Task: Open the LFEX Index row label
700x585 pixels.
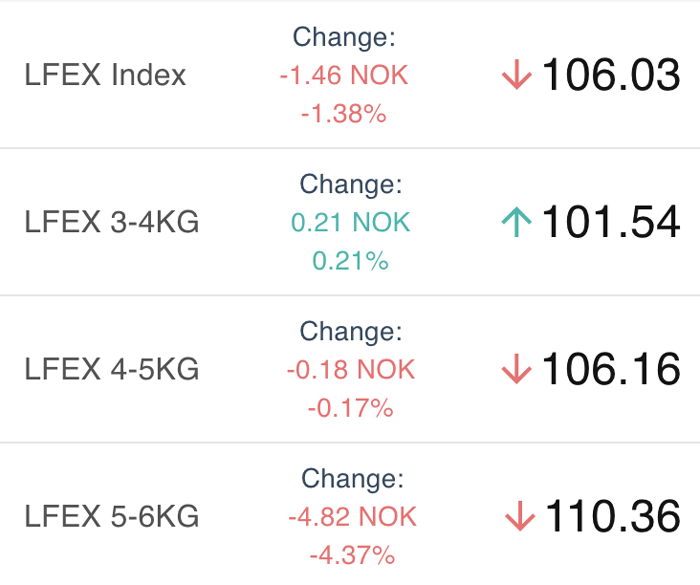Action: click(x=105, y=75)
